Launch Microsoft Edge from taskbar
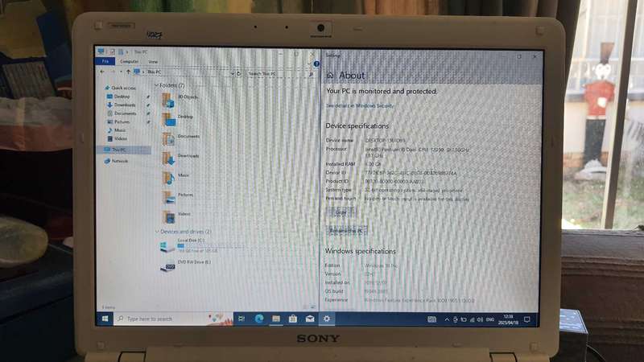The image size is (644, 362). pos(258,319)
